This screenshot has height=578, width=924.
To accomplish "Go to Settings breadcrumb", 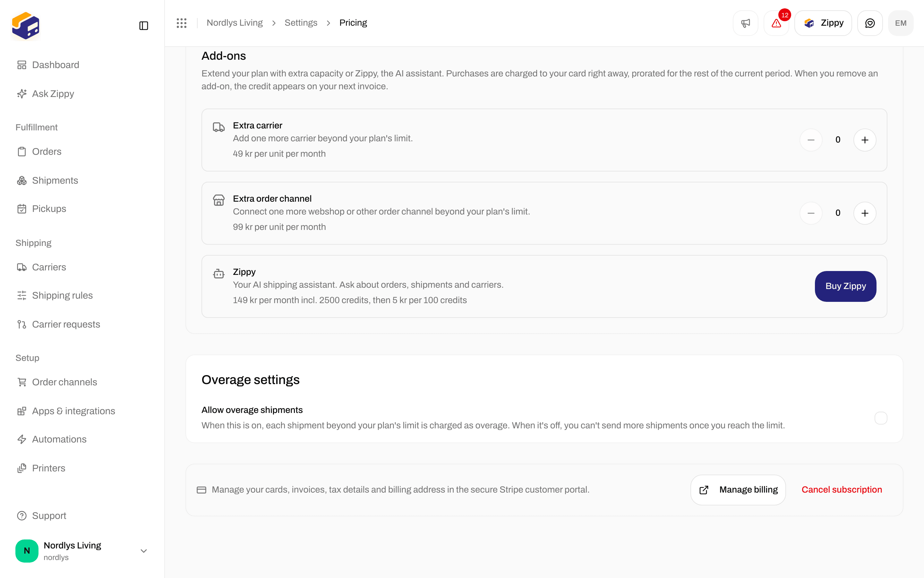I will point(301,23).
